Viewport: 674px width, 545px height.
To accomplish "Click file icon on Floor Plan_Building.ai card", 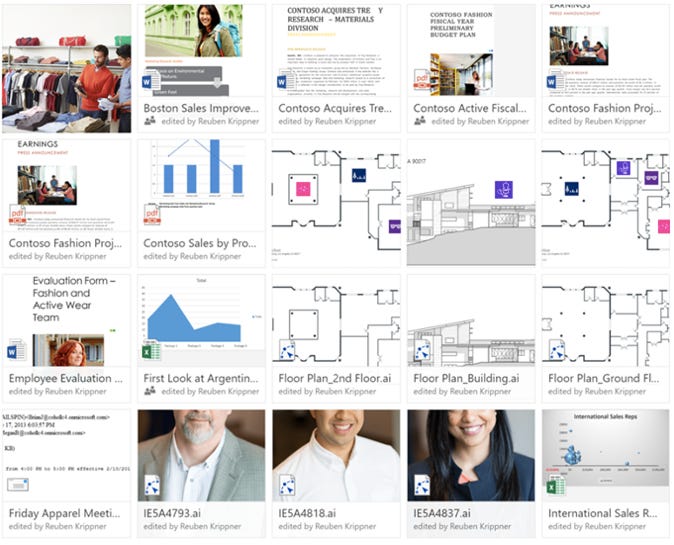I will point(422,350).
